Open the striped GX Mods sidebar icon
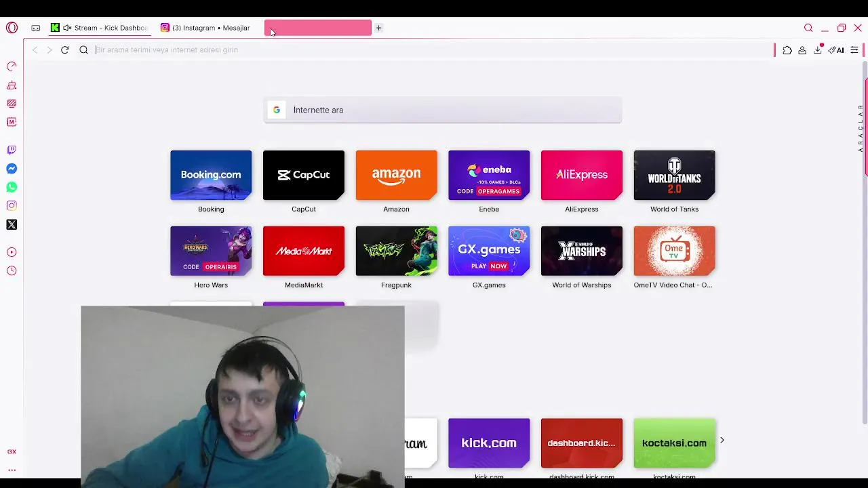Screen dimensions: 868x488 tap(12, 104)
